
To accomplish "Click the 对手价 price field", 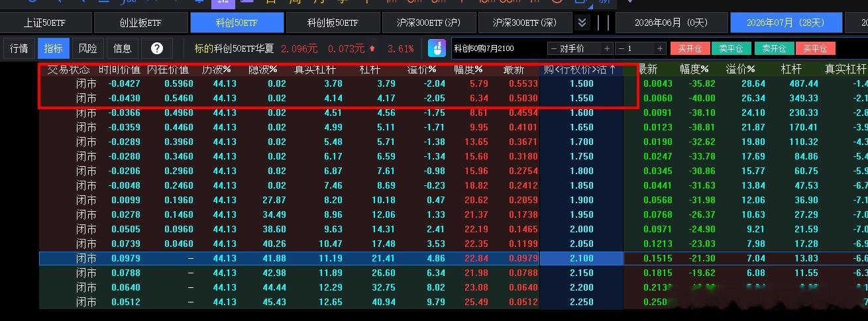I will click(x=580, y=48).
